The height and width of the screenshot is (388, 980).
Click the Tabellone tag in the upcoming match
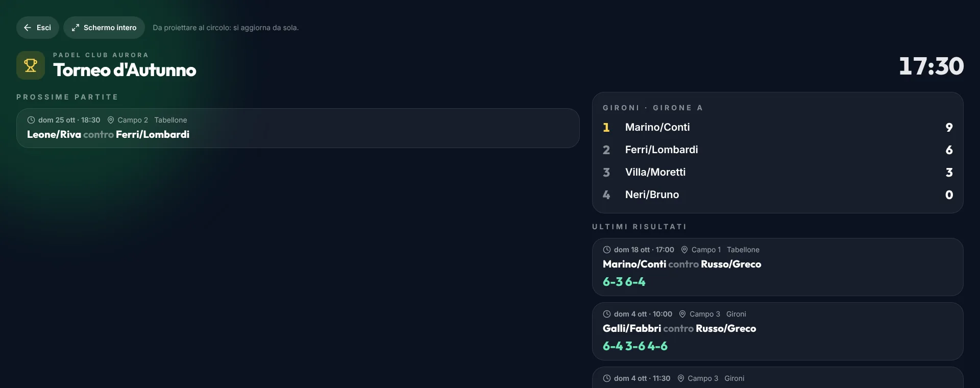170,120
